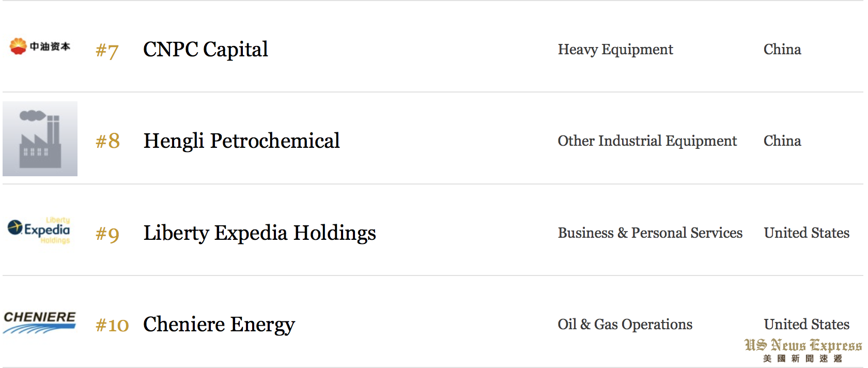Click the US News Express watermark logo

802,351
